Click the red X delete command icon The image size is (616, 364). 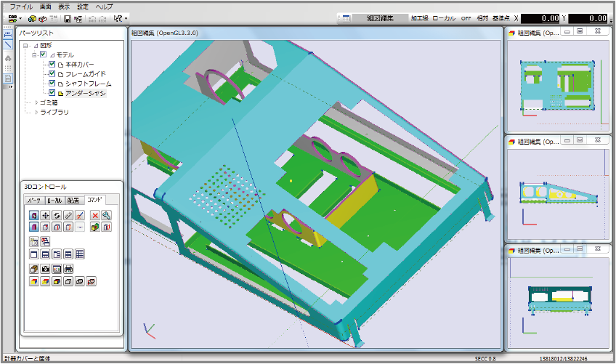94,215
